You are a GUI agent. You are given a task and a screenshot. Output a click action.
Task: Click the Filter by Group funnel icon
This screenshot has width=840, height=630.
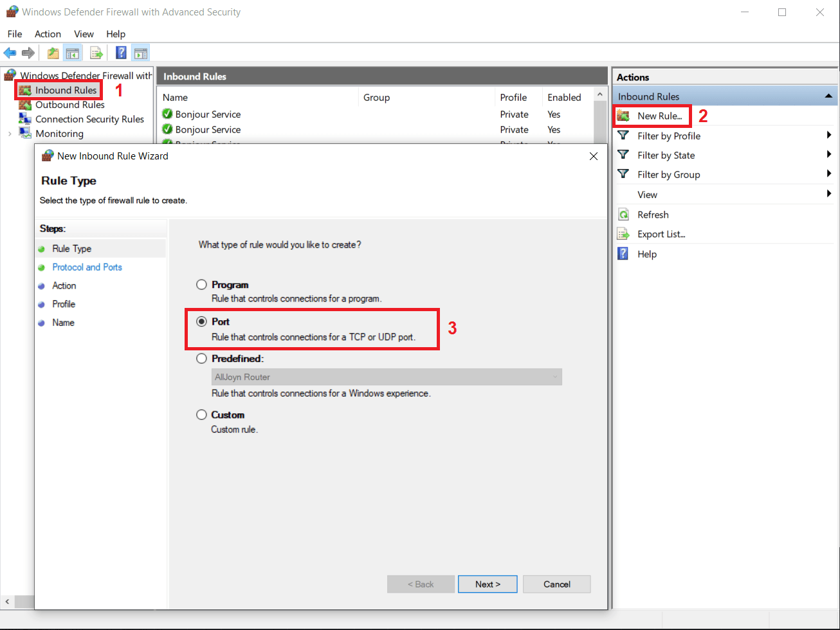coord(623,174)
